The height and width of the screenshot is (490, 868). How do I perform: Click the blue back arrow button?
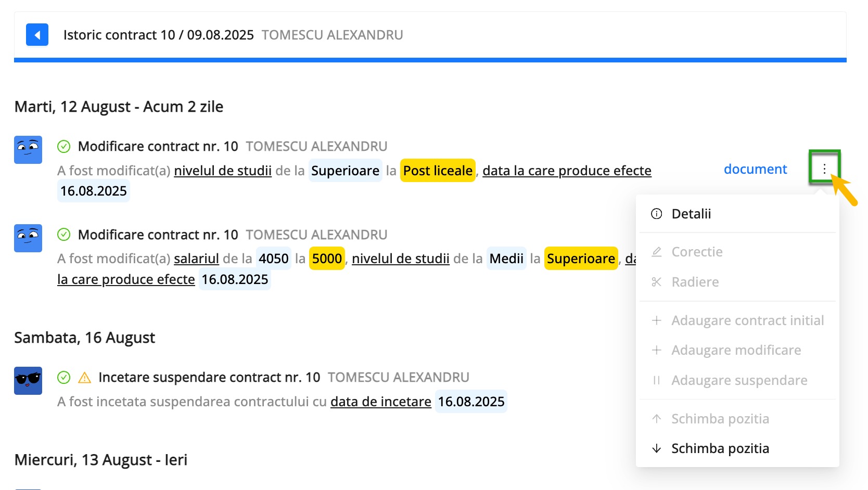[x=37, y=35]
